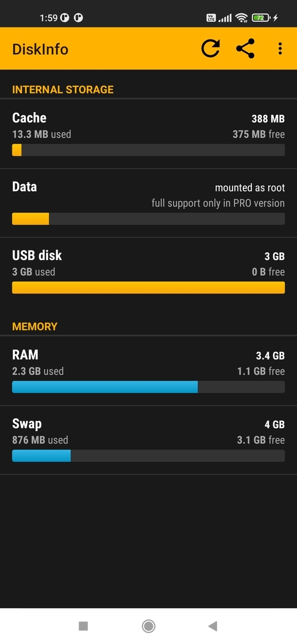Tap the Wi-Fi signal icon in the status bar
This screenshot has height=644, width=297.
[242, 18]
